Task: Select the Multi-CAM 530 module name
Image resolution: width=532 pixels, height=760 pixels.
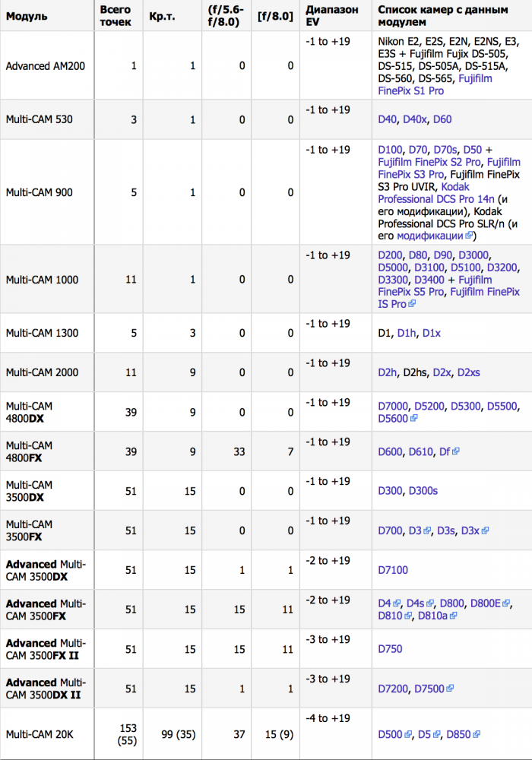Action: [x=40, y=119]
